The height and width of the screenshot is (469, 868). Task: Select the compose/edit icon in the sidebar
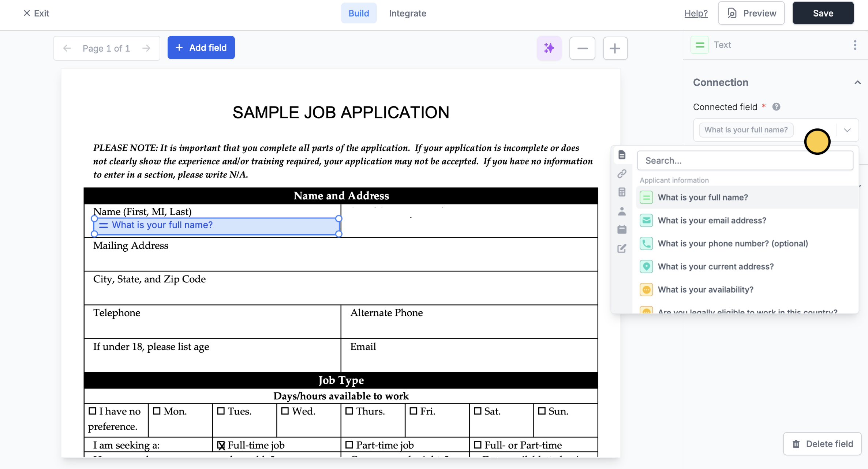coord(622,248)
